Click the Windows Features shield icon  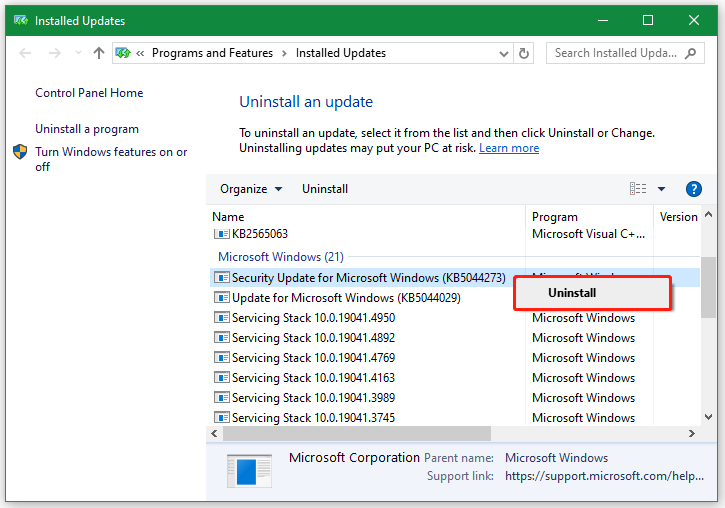point(21,153)
